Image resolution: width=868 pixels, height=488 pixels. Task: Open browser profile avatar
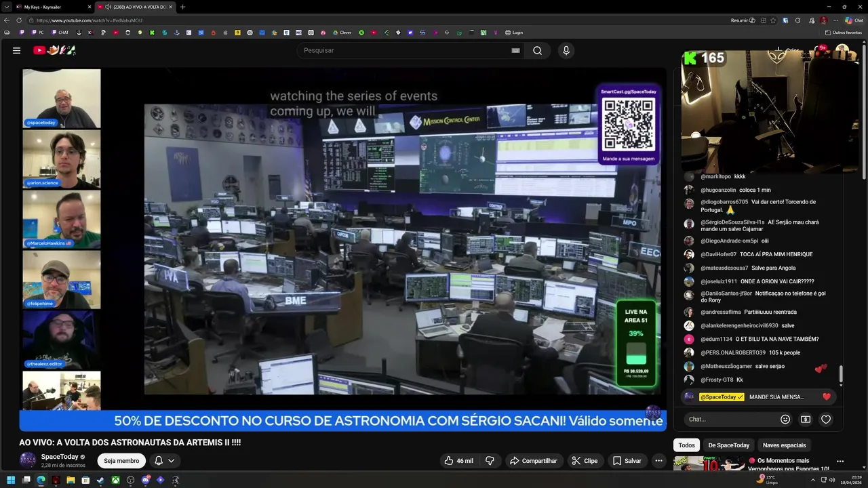pyautogui.click(x=823, y=20)
